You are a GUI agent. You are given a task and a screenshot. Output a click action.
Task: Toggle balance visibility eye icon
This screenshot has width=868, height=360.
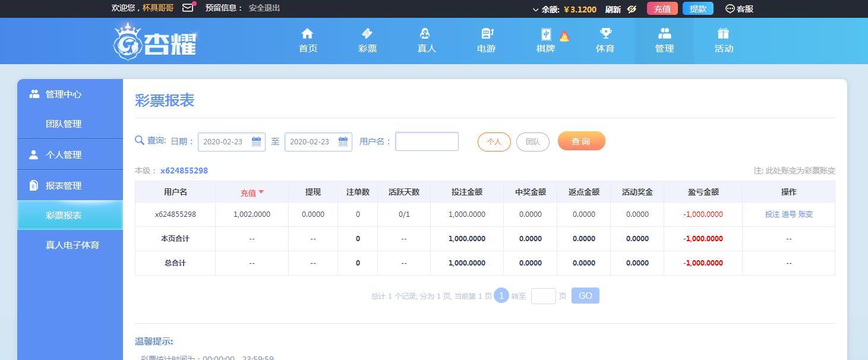click(x=632, y=9)
